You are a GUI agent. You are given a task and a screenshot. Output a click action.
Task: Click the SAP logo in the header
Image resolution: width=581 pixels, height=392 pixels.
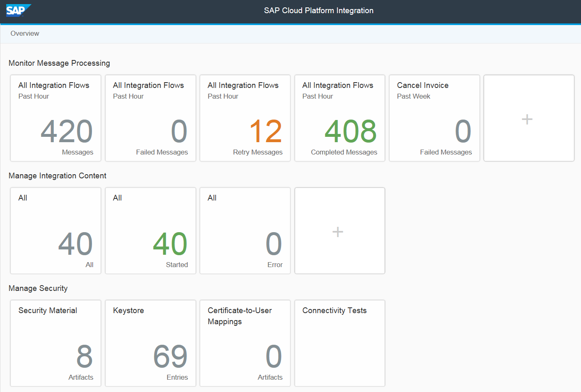click(x=18, y=10)
